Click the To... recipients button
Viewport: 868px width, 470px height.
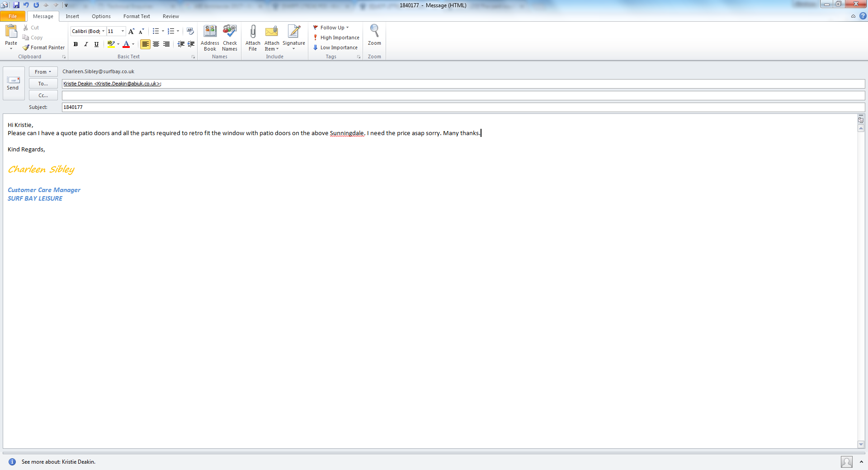tap(43, 84)
